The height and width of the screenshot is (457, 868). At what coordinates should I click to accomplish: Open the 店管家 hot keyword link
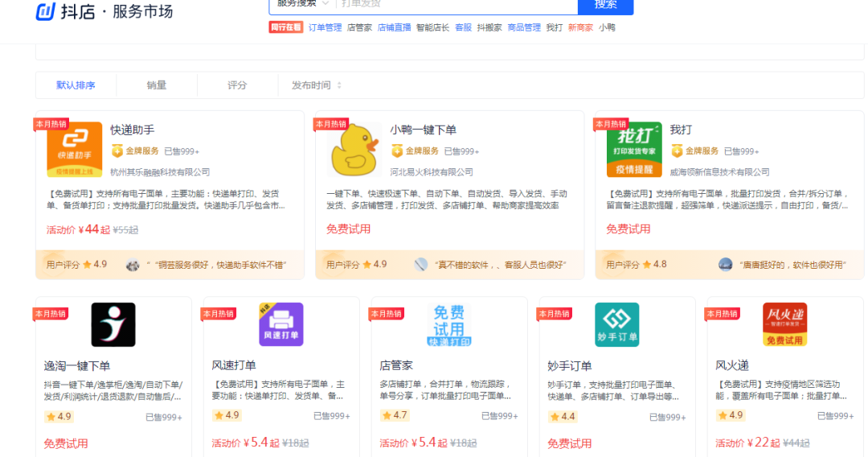[x=359, y=27]
